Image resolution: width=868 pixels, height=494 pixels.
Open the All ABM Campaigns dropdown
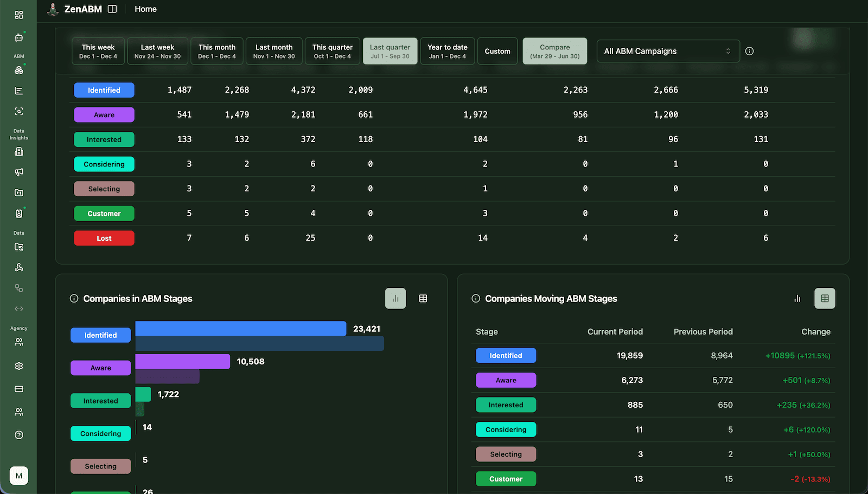point(668,51)
